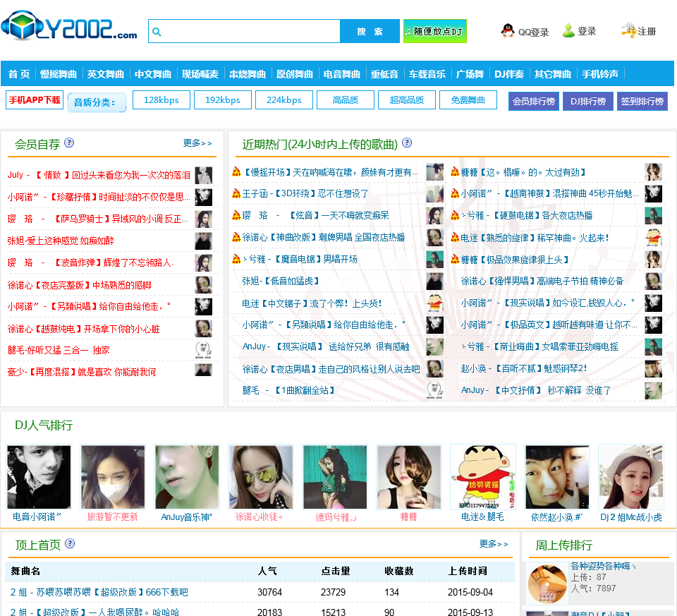
Task: Filter by 192kbps quality
Action: coord(223,100)
